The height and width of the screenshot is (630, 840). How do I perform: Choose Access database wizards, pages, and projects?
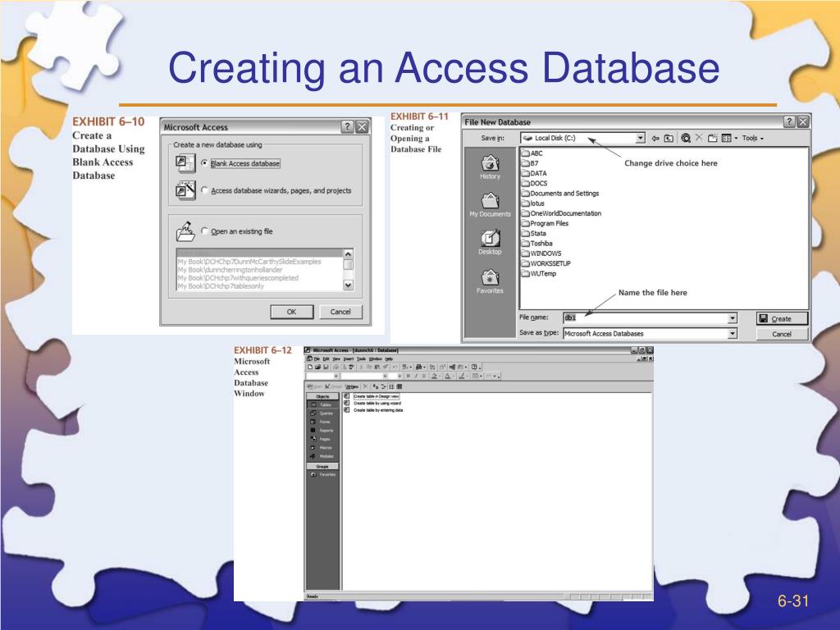[204, 190]
